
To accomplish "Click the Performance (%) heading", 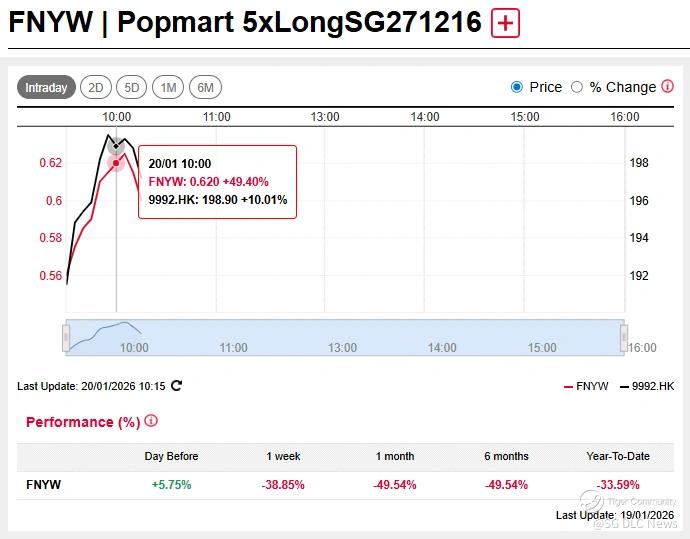I will coord(83,422).
